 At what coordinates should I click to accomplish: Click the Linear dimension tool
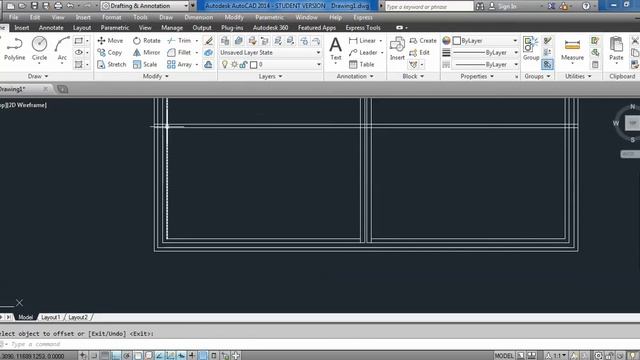pyautogui.click(x=362, y=40)
